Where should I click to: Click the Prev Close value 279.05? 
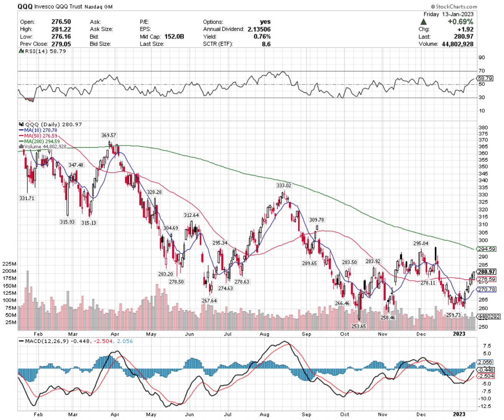[x=61, y=44]
